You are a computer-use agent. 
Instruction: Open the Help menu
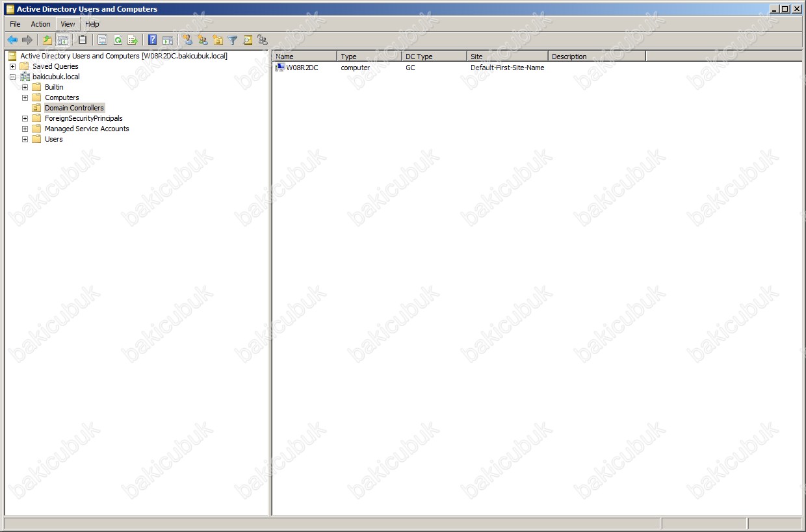pos(92,24)
